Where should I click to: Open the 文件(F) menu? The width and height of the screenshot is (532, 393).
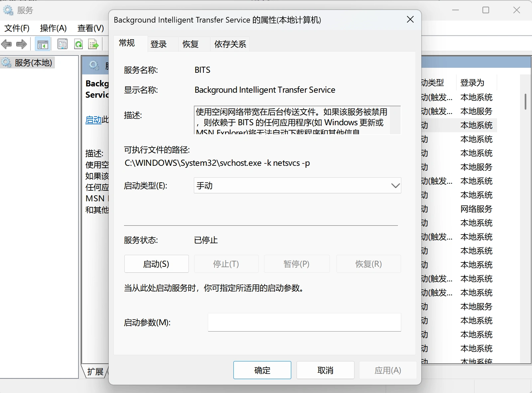coord(17,28)
